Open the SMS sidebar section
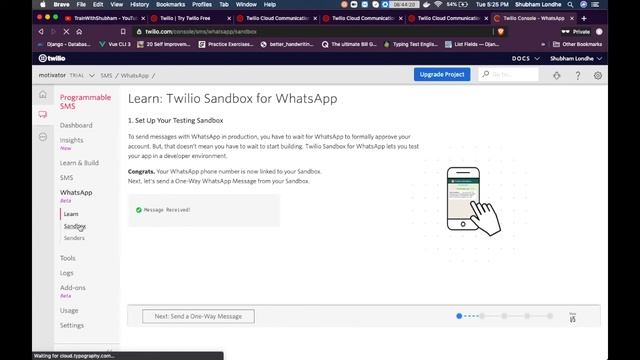Image resolution: width=640 pixels, height=360 pixels. pos(66,178)
